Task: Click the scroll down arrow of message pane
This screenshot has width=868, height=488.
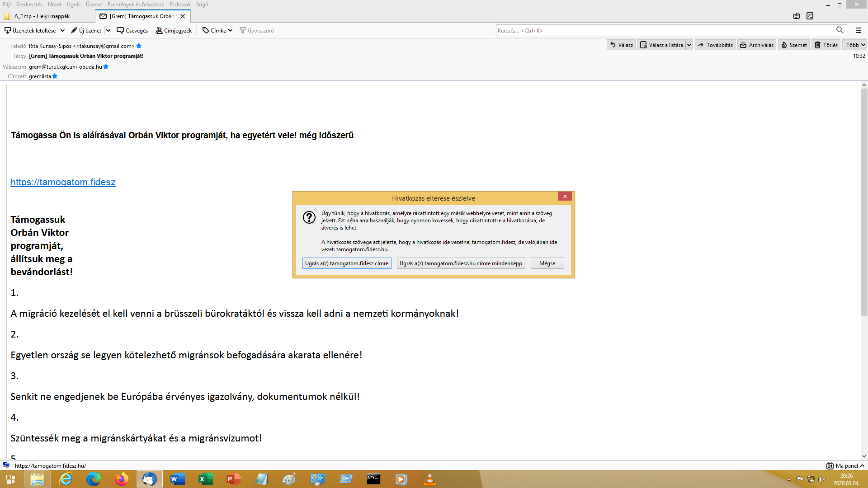Action: pyautogui.click(x=864, y=456)
